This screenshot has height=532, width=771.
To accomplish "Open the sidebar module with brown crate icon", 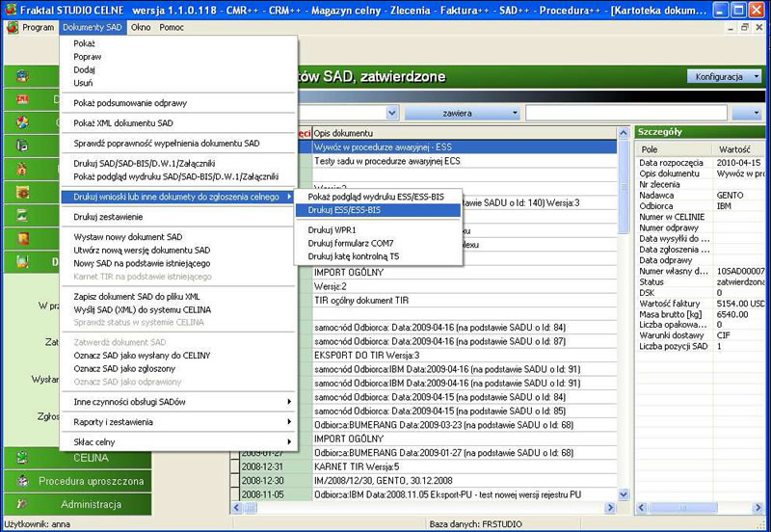I will pos(22,192).
